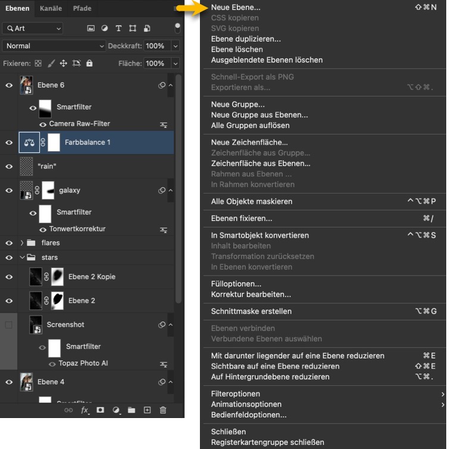The height and width of the screenshot is (449, 476).
Task: Create new group folder icon
Action: 131,410
